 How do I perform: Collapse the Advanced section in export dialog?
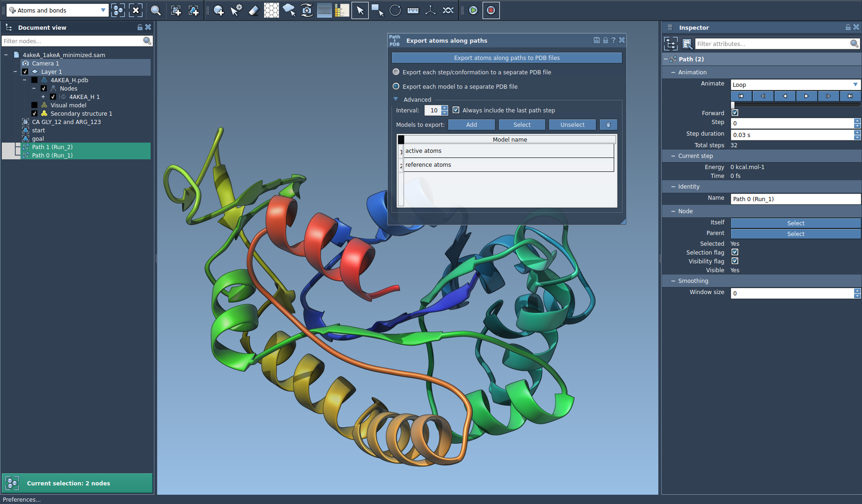click(396, 99)
